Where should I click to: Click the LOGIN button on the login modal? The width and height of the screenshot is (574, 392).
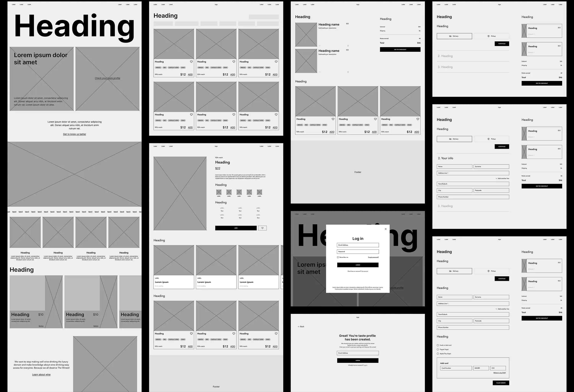(358, 265)
